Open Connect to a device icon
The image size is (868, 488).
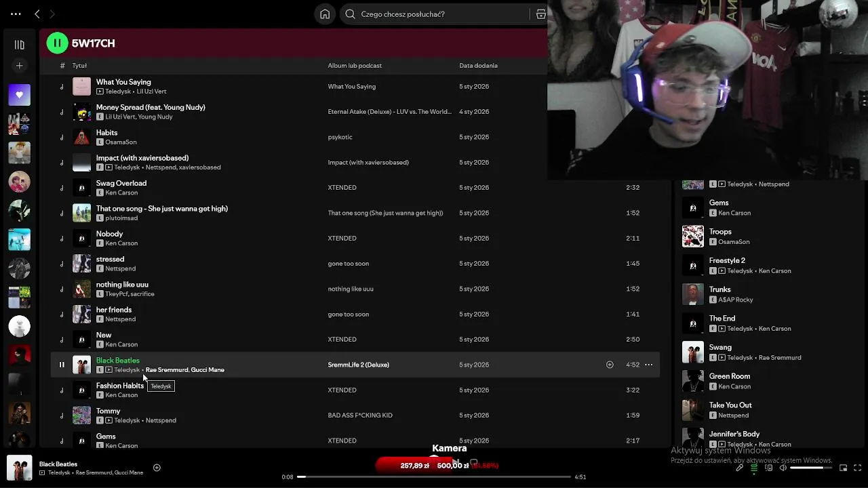(x=769, y=468)
